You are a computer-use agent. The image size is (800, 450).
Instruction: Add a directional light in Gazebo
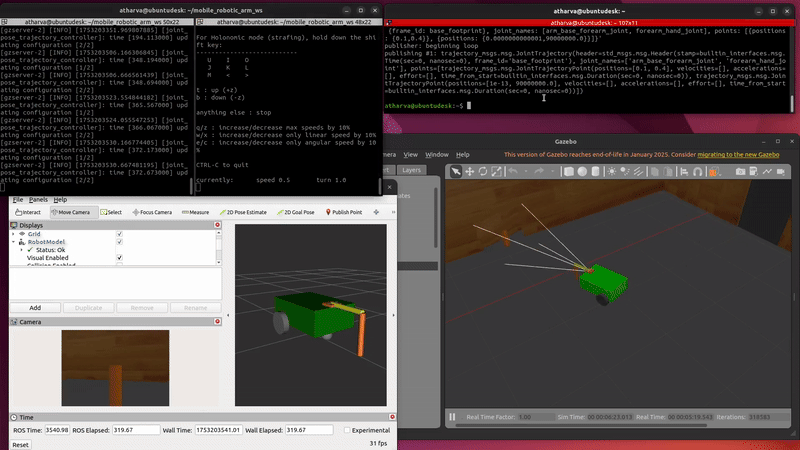point(638,171)
